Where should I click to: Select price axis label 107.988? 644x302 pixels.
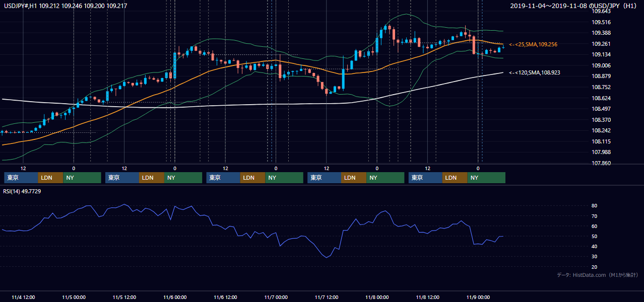[601, 152]
